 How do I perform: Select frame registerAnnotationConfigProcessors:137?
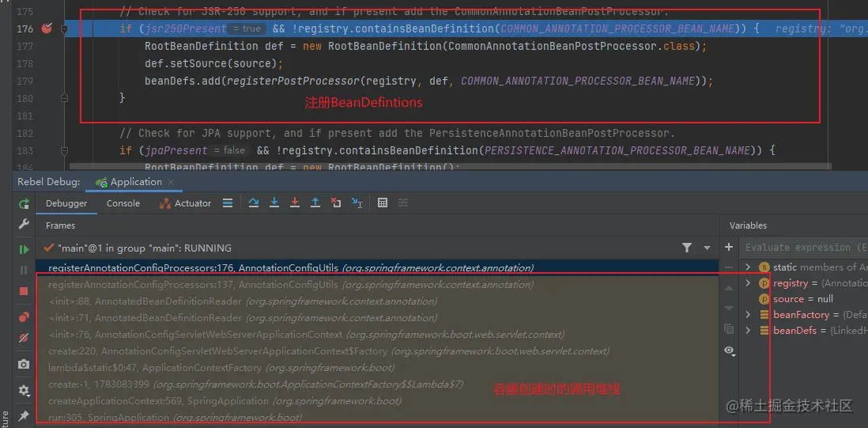coord(377,285)
